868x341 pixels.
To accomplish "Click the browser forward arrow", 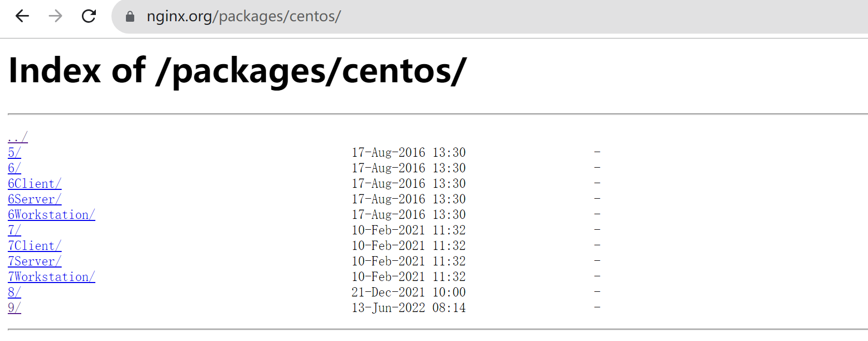I will pos(54,16).
